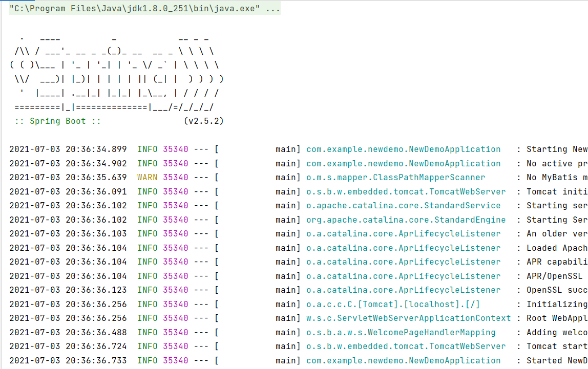
Task: Click NewDemoApplication logger on the 20:36:34.902 line
Action: 403,163
